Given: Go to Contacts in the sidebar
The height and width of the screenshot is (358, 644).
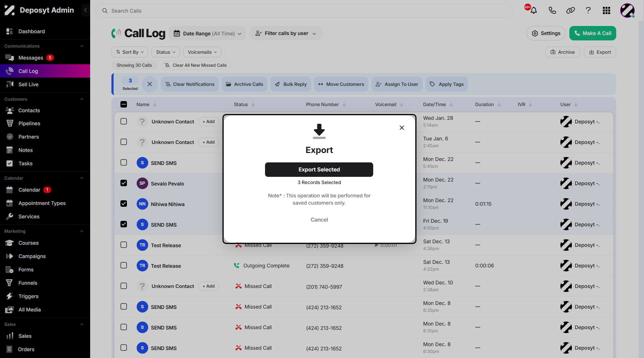Looking at the screenshot, I should point(29,110).
